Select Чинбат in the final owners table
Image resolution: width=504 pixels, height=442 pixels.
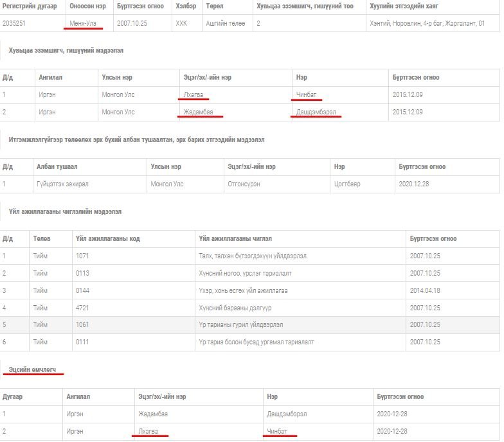click(x=278, y=431)
